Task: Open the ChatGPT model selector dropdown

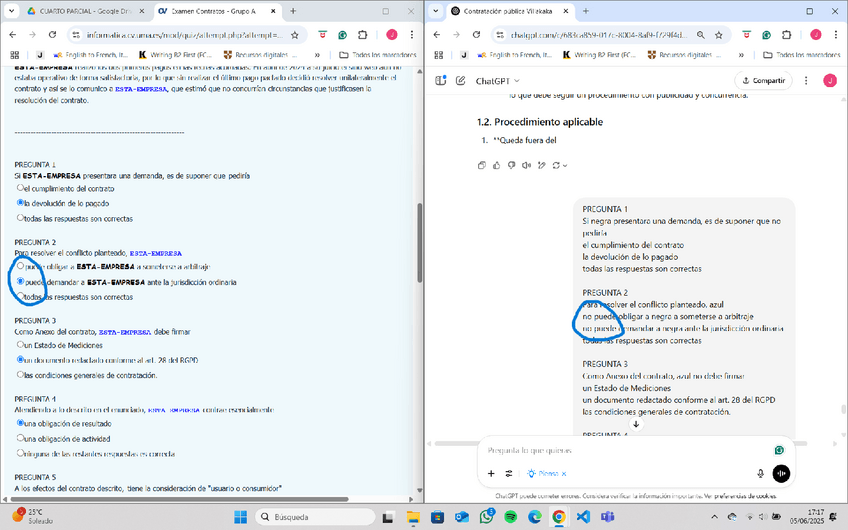Action: tap(497, 81)
